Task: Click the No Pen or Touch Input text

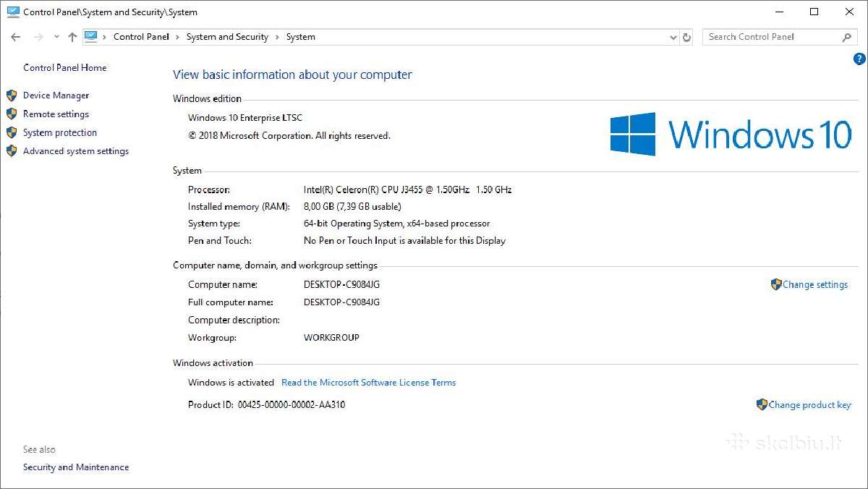Action: pos(405,241)
